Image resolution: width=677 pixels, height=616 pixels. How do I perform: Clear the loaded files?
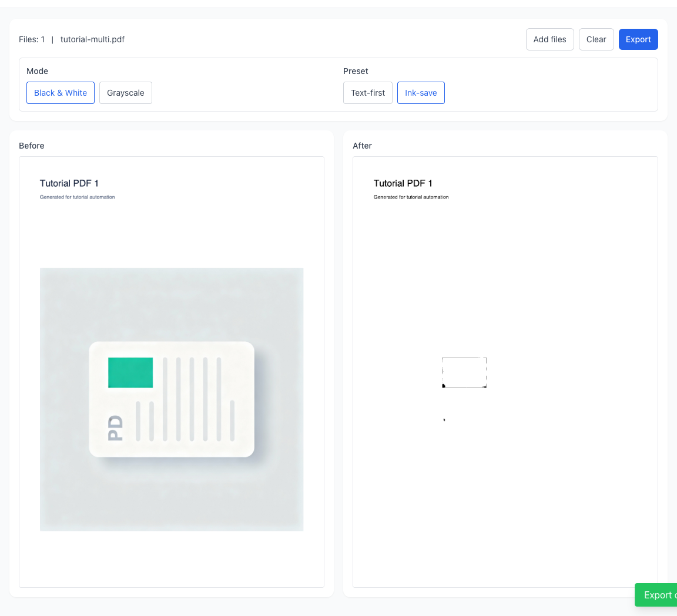tap(596, 39)
